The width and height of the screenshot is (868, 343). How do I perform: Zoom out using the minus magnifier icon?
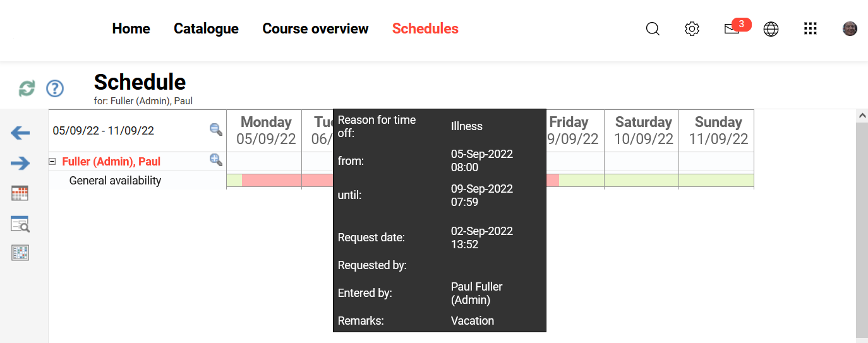(216, 129)
